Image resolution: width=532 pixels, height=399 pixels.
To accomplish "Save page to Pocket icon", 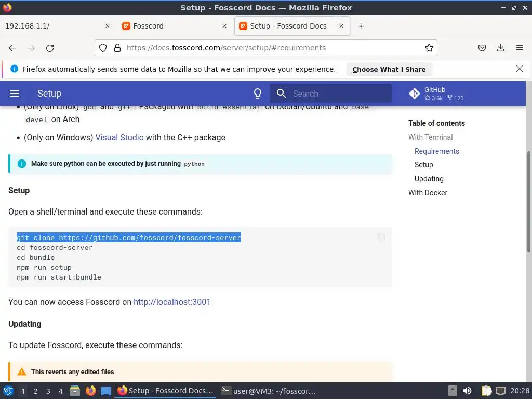I will pyautogui.click(x=482, y=48).
